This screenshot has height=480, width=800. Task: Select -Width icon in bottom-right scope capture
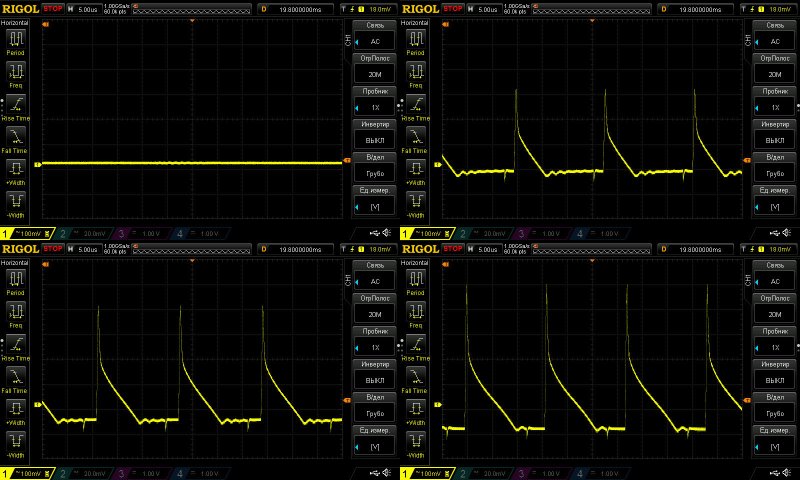(416, 441)
